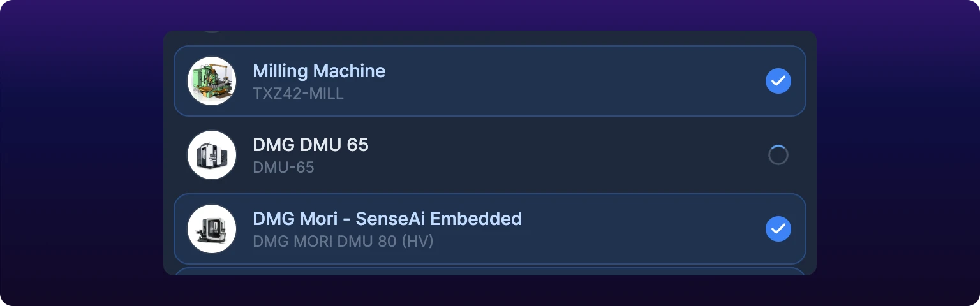Click empty space inside the Milling Machine row
This screenshot has height=306, width=980.
[574, 81]
